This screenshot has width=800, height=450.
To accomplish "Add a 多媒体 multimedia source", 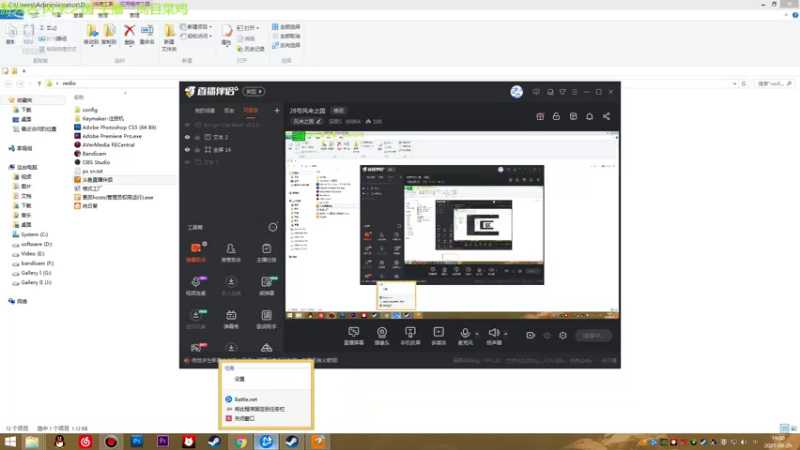I will click(439, 336).
